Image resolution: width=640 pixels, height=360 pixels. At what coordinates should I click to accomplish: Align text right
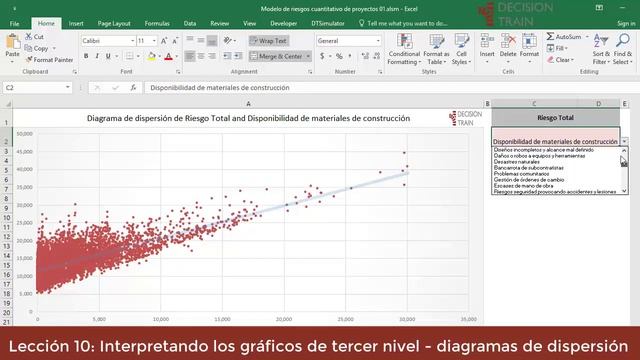point(212,56)
